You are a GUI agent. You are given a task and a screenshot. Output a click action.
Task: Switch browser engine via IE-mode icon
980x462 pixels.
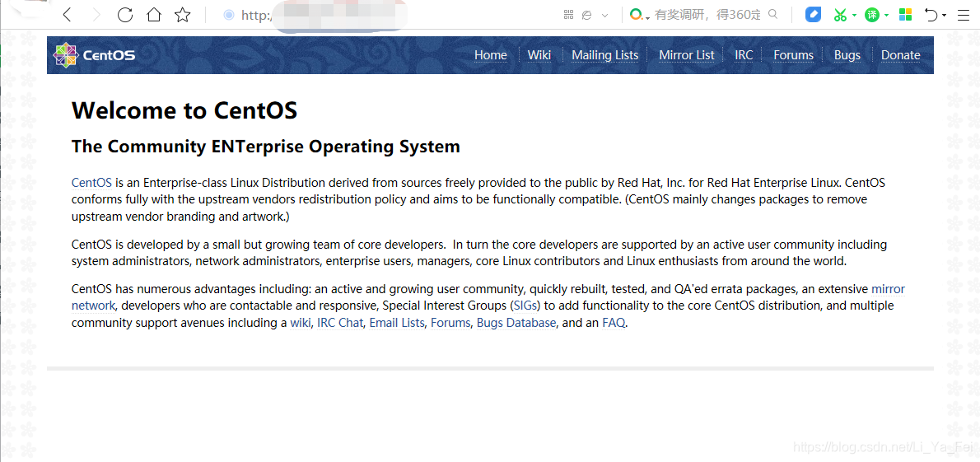(x=586, y=15)
